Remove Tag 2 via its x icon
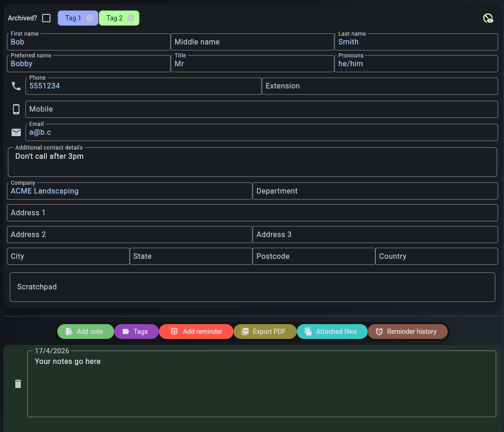The width and height of the screenshot is (504, 432). point(131,18)
